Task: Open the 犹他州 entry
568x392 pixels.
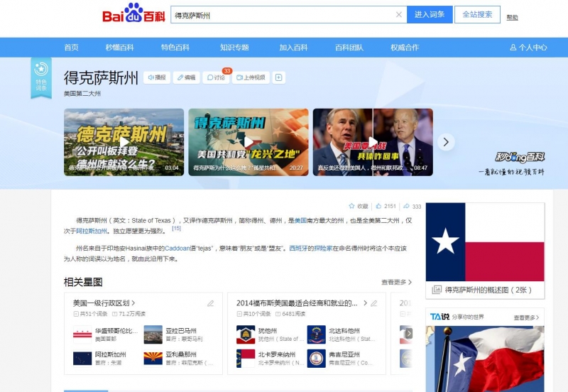Action: (x=271, y=334)
